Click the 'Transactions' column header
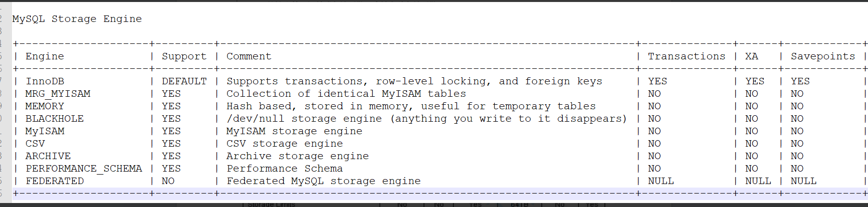 pos(686,56)
